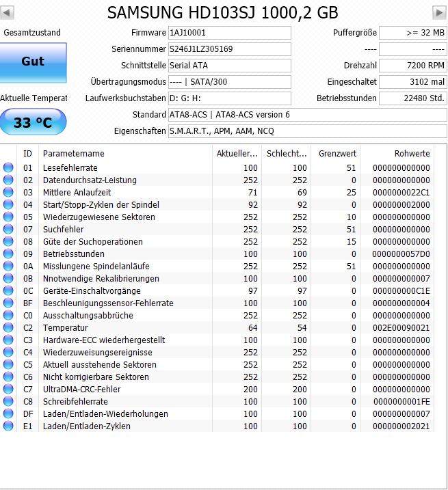This screenshot has height=490, width=448.
Task: Click raw value 0000000022C1
Action: [x=401, y=192]
